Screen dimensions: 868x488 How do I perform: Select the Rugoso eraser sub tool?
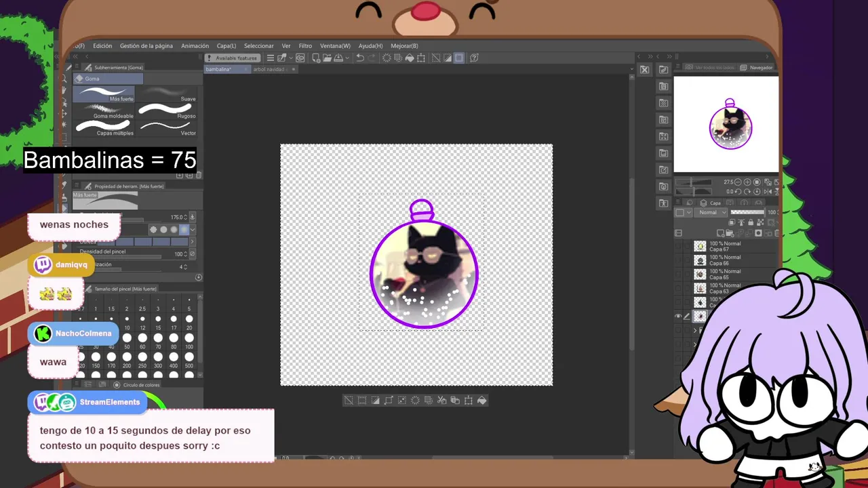point(167,111)
